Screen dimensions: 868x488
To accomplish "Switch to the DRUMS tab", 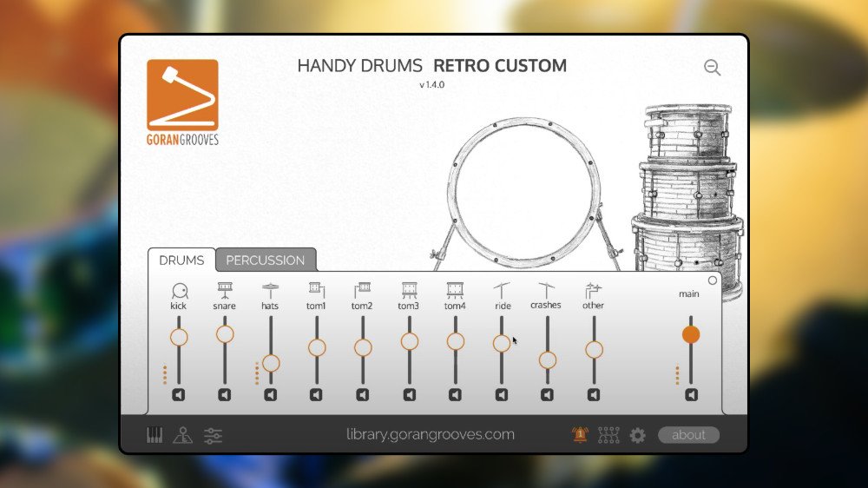I will click(181, 260).
